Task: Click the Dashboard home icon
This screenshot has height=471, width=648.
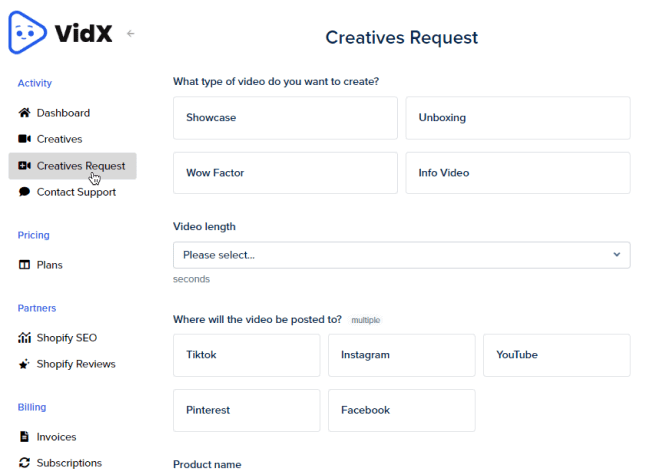Action: [x=25, y=113]
